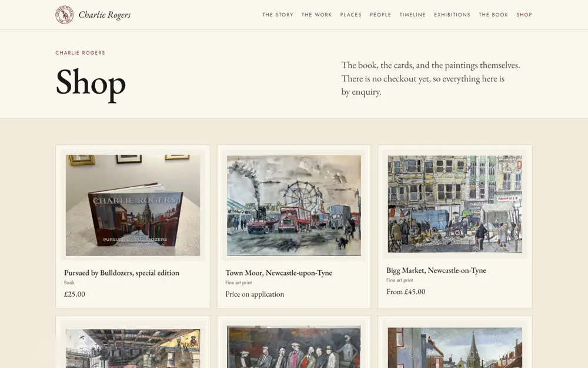The image size is (588, 368).
Task: Click the £25.00 price text
Action: (75, 294)
